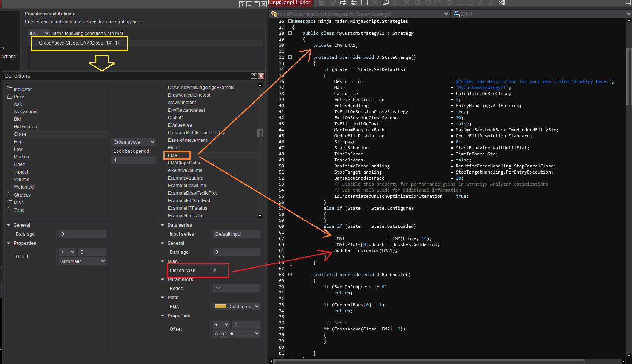632x364 pixels.
Task: Click the Copy icon in editor toolbar
Action: pyautogui.click(x=385, y=3)
